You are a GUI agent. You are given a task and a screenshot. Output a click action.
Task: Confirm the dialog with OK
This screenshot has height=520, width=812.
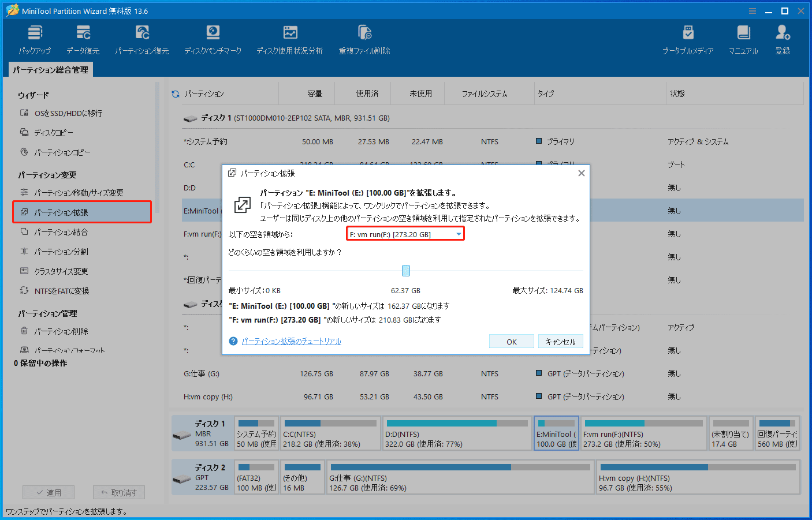[511, 342]
